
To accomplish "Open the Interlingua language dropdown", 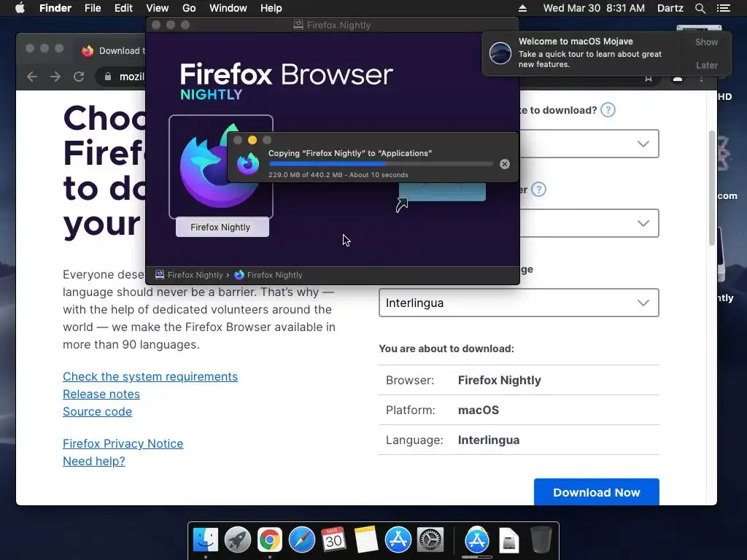I will pyautogui.click(x=519, y=303).
